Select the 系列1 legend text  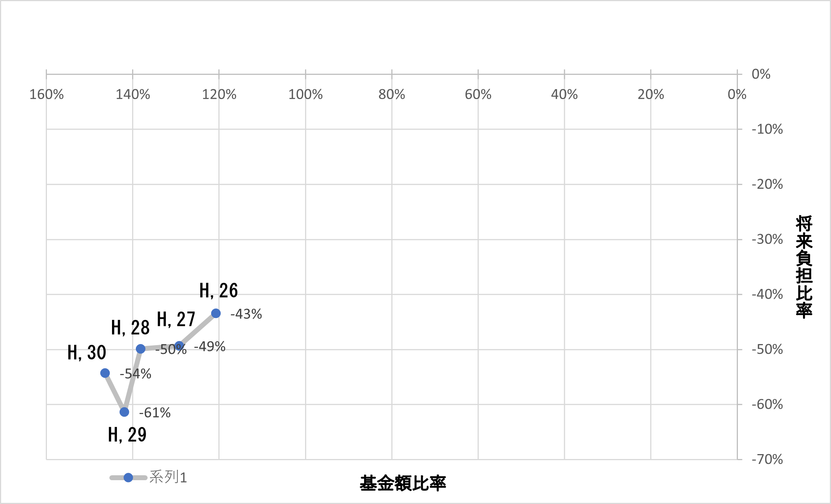pyautogui.click(x=168, y=478)
